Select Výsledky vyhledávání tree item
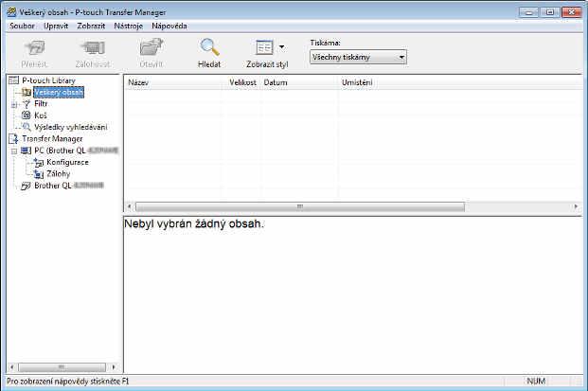Screen dimensions: 588x391 tap(70, 127)
